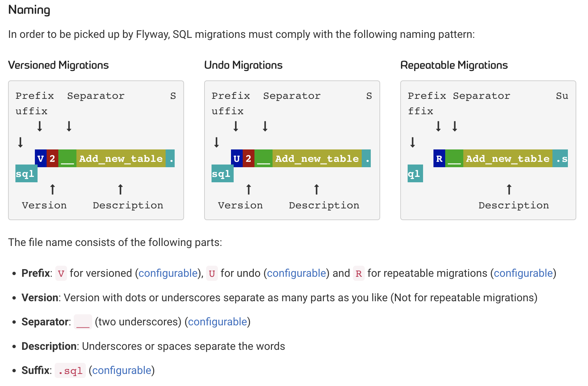
Task: Click the bold 'Prefix' bullet term
Action: tap(36, 273)
